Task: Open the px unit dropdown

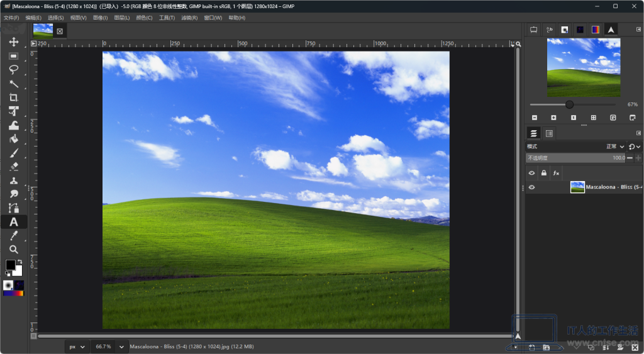Action: tap(77, 346)
